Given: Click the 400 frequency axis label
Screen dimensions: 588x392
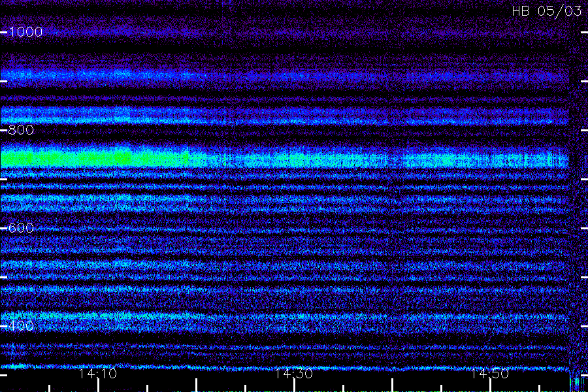Looking at the screenshot, I should coord(21,326).
